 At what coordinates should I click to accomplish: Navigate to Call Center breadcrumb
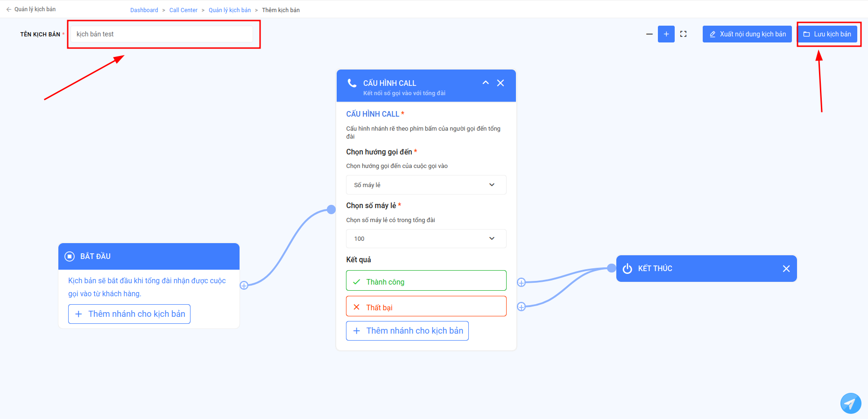(183, 10)
